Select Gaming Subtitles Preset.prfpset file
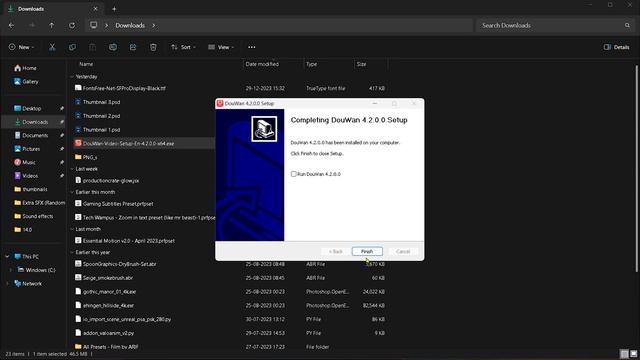The height and width of the screenshot is (360, 640). pyautogui.click(x=118, y=204)
